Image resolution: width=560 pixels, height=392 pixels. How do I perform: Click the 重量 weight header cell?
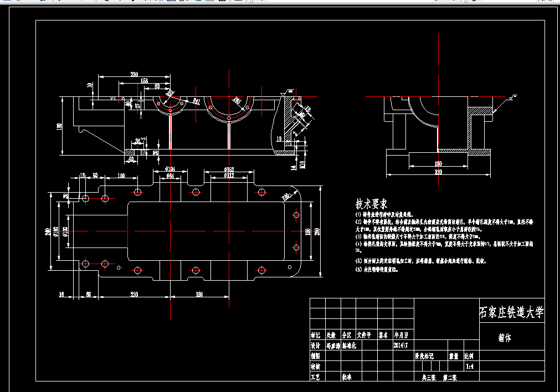coord(454,356)
